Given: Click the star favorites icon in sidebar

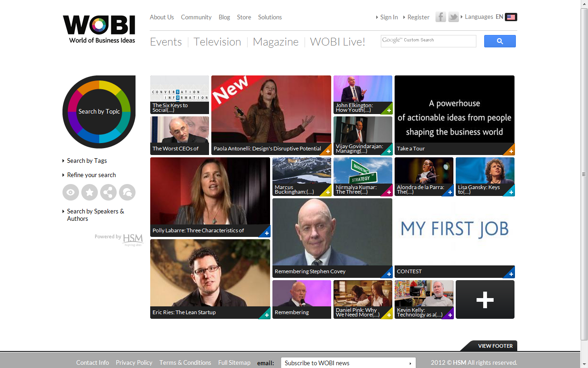Looking at the screenshot, I should pyautogui.click(x=90, y=192).
